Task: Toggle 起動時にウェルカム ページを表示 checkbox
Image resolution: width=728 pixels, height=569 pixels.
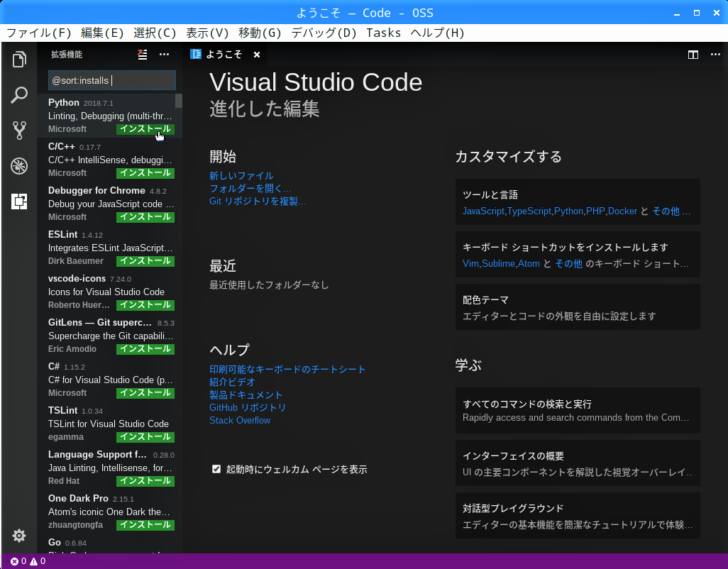Action: pyautogui.click(x=216, y=469)
